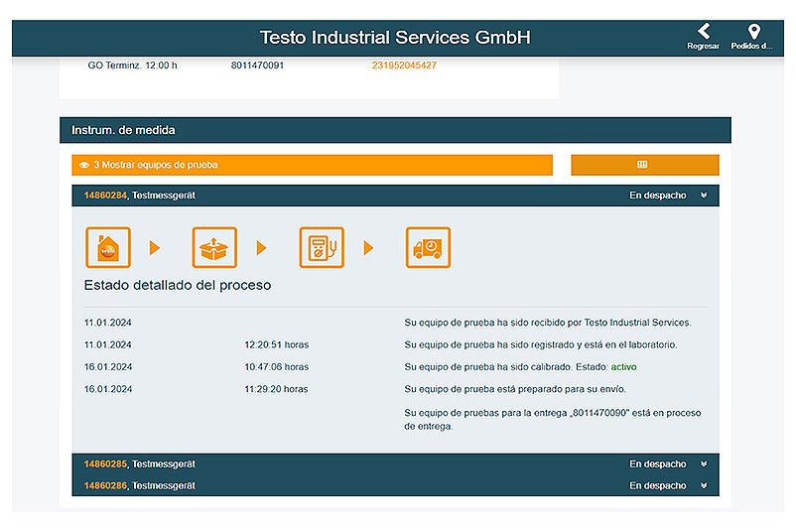Click the 11:29:20 horas timestamp
The image size is (796, 532).
(x=276, y=389)
